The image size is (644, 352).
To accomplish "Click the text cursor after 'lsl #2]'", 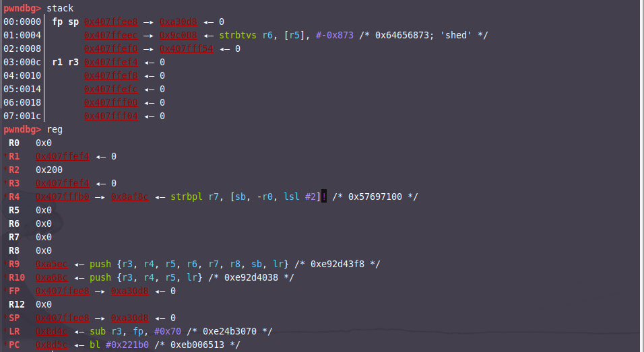I will tap(324, 197).
